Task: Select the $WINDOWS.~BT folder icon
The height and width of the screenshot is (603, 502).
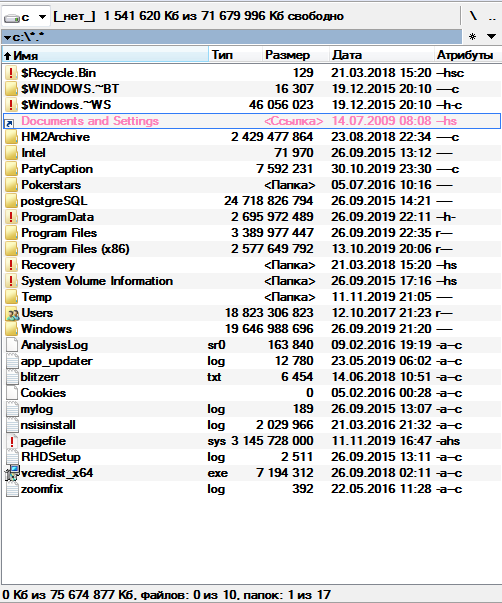Action: point(12,89)
